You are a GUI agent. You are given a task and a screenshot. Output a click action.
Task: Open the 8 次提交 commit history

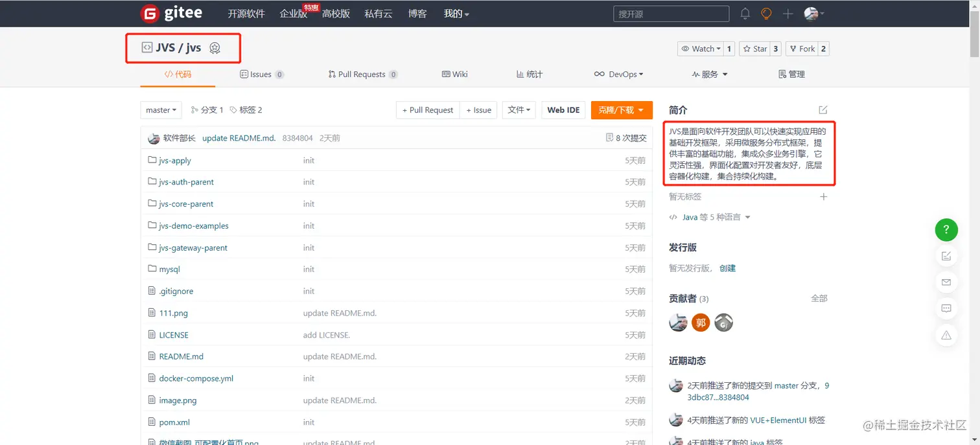(626, 138)
